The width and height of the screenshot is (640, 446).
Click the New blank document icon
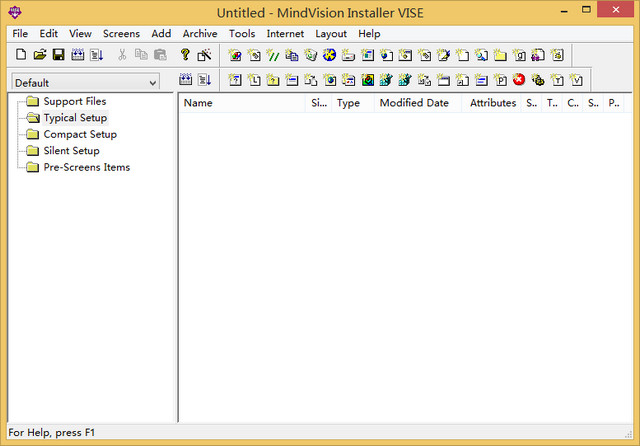(21, 55)
